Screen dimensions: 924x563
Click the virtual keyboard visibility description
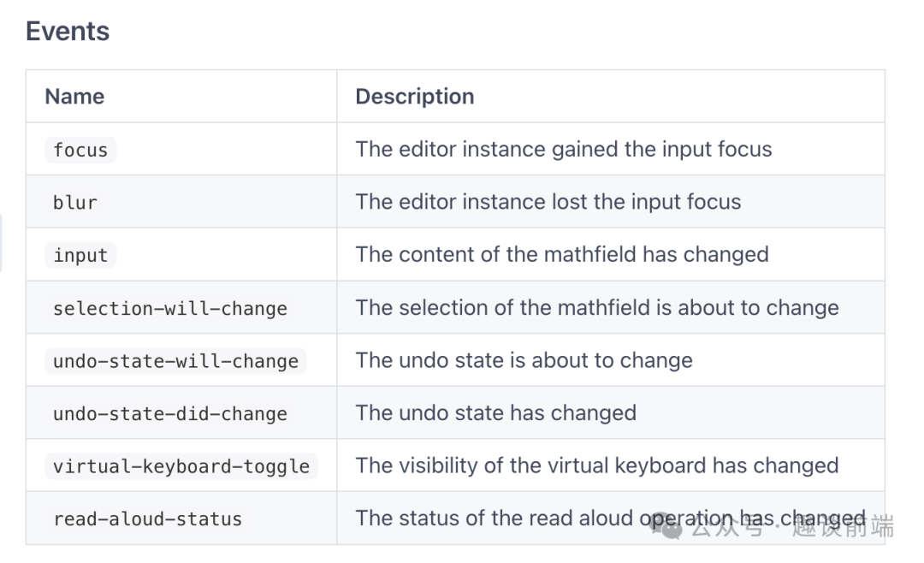(x=597, y=465)
